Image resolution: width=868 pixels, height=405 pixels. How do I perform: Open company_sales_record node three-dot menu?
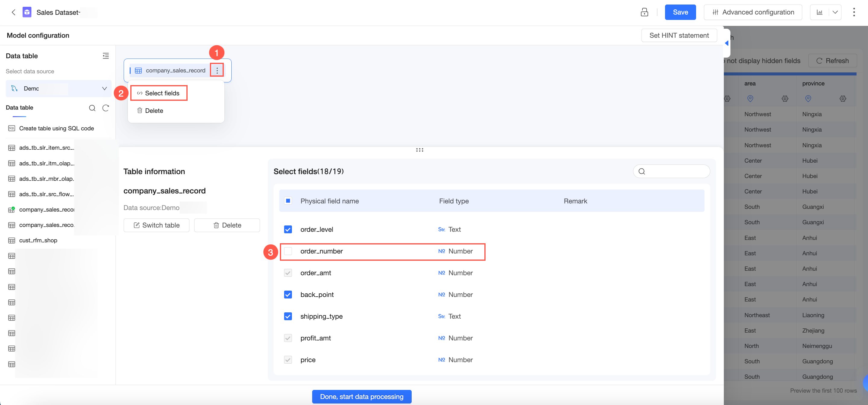tap(217, 70)
